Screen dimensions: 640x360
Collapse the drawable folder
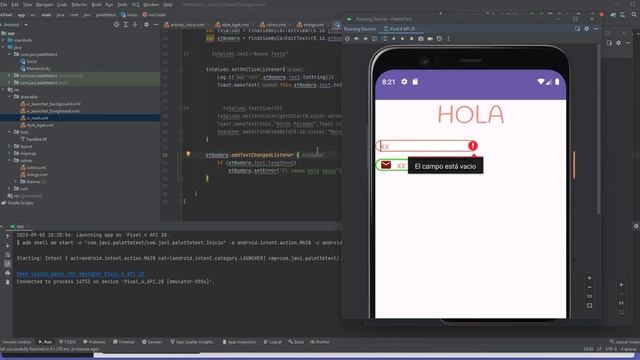(9, 97)
